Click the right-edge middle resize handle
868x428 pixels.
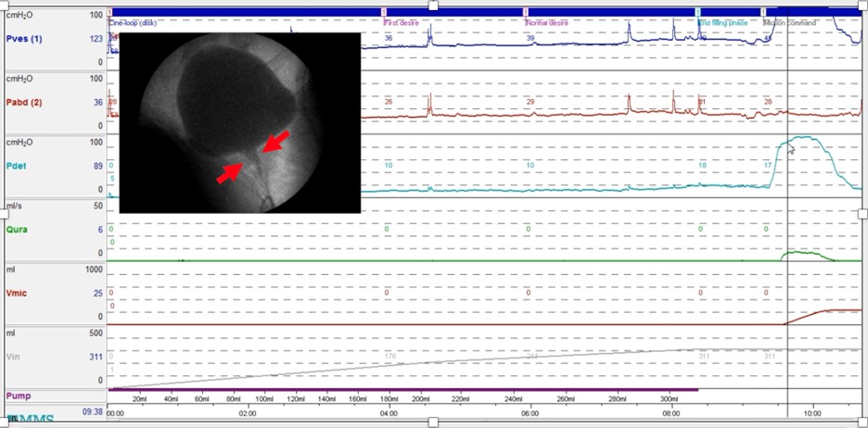864,213
